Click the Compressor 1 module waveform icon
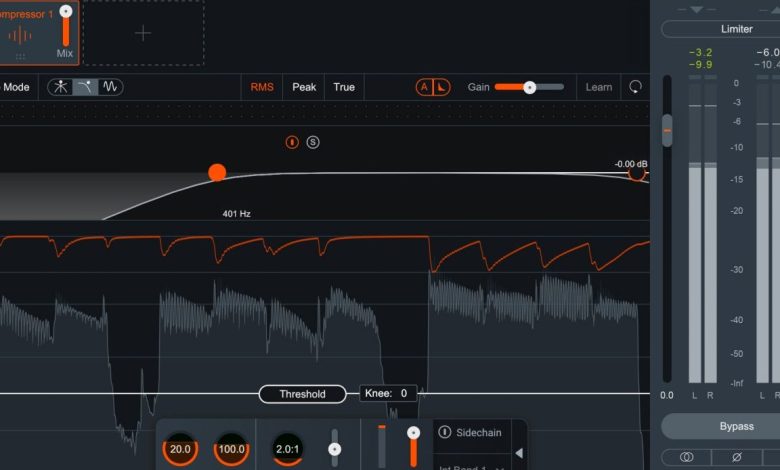 [x=20, y=35]
